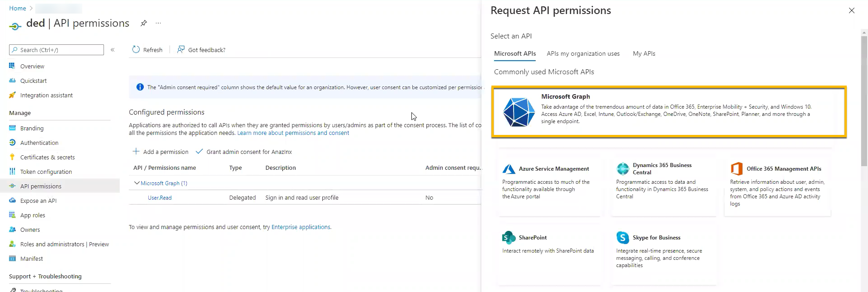Image resolution: width=868 pixels, height=292 pixels.
Task: Switch to APIs my organization uses tab
Action: (x=583, y=53)
